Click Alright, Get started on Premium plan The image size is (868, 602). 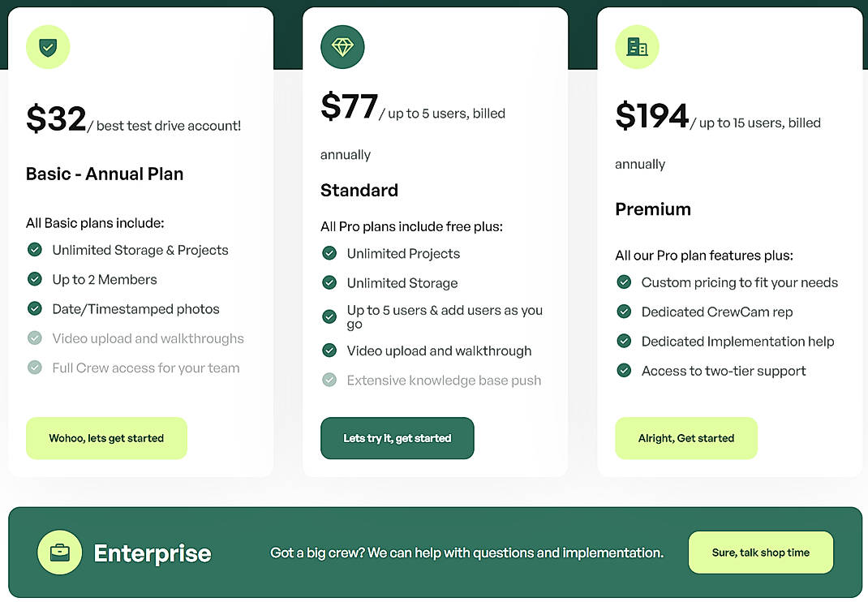(x=686, y=437)
